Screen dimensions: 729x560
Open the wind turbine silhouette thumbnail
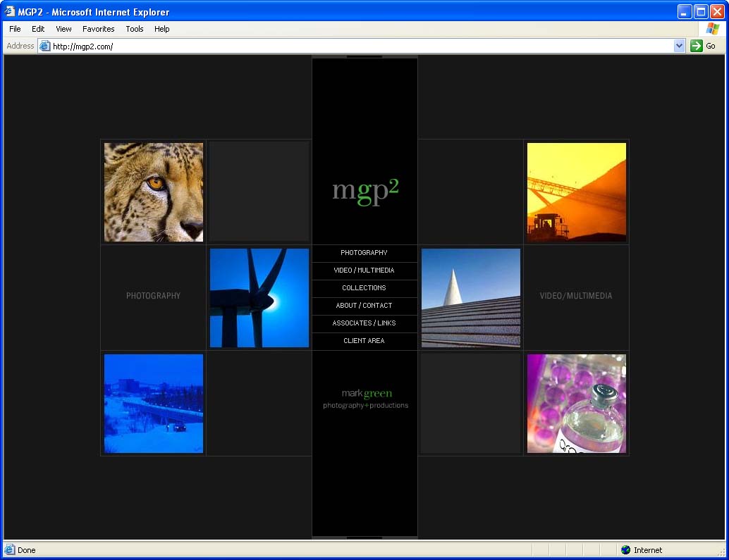coord(259,298)
